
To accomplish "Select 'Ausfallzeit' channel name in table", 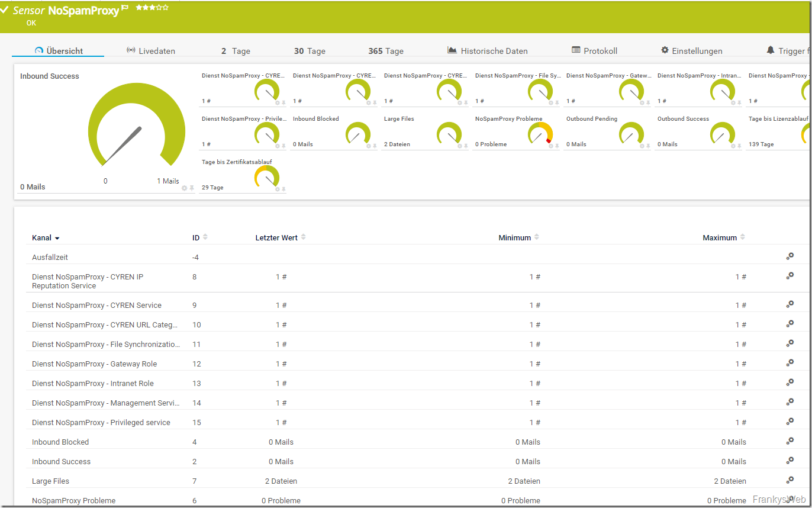I will (50, 258).
